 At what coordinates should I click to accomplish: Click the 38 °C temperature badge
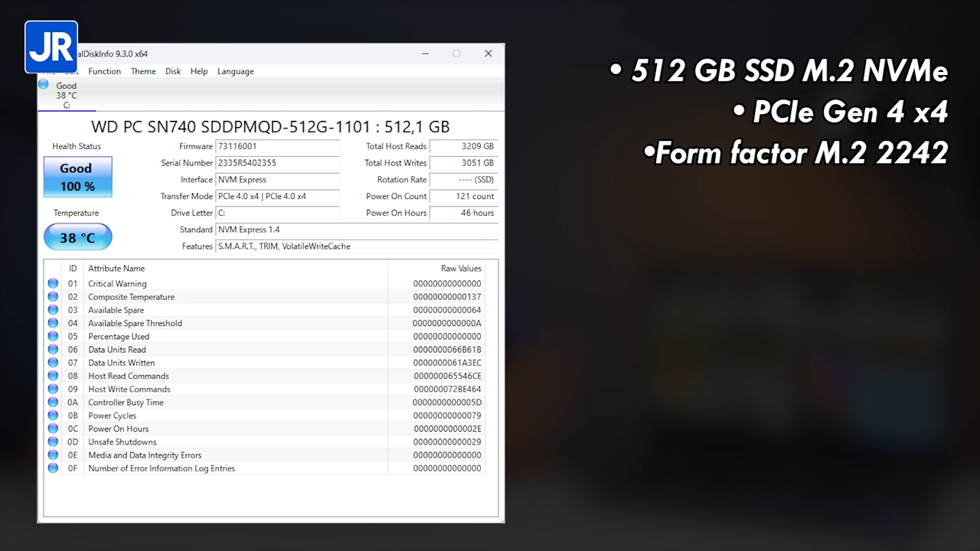tap(77, 237)
